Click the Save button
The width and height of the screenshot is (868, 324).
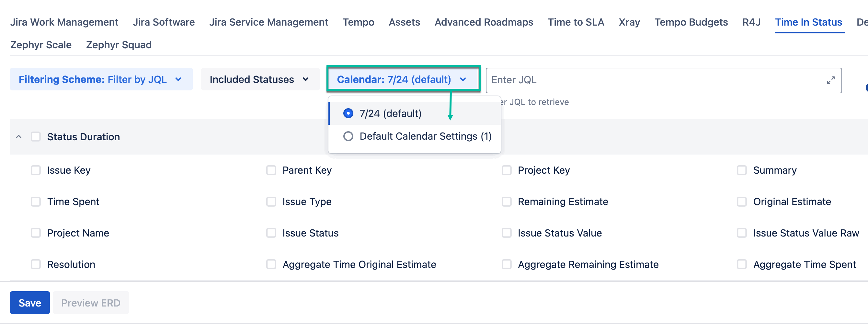pyautogui.click(x=30, y=302)
